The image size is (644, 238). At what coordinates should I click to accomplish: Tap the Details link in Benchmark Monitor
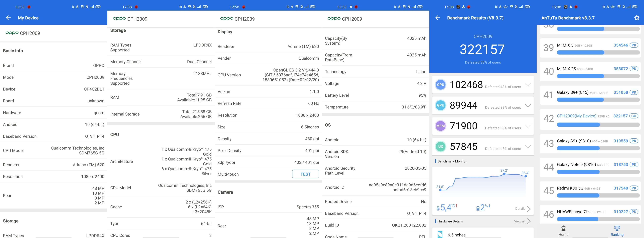[x=520, y=209]
